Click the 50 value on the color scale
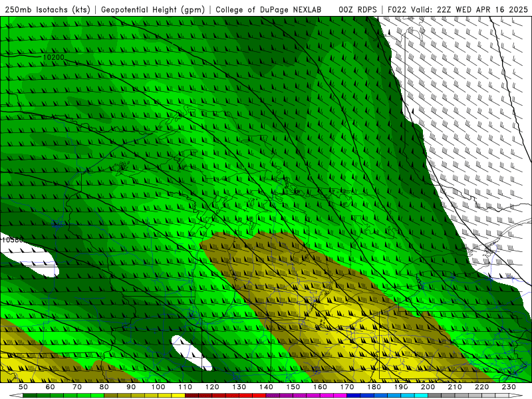The image size is (532, 399). pos(23,387)
